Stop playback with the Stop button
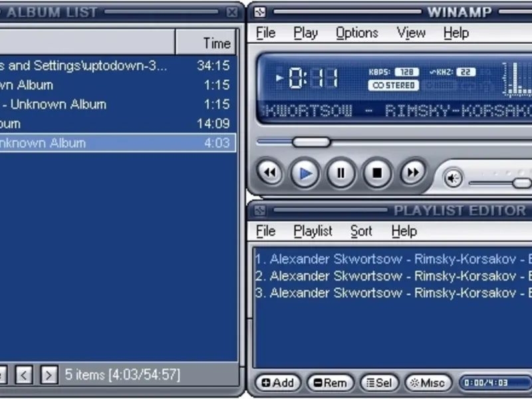This screenshot has width=532, height=399. coord(377,174)
